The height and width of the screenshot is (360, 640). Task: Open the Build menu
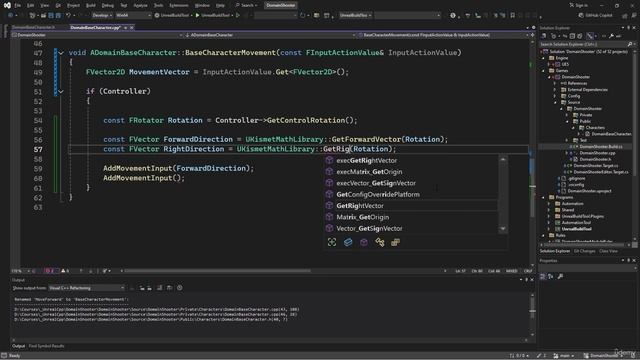pos(91,5)
